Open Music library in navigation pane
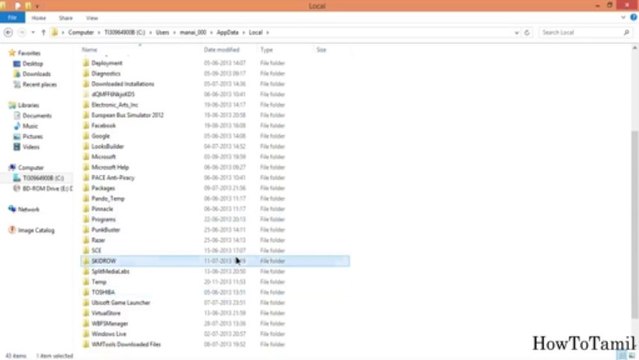Image resolution: width=639 pixels, height=360 pixels. pos(30,126)
